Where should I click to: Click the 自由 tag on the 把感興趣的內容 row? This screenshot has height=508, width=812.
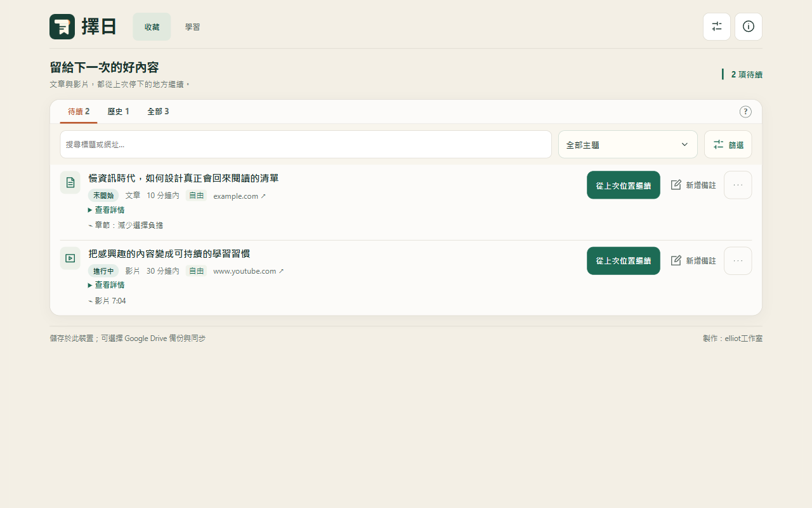(x=196, y=271)
